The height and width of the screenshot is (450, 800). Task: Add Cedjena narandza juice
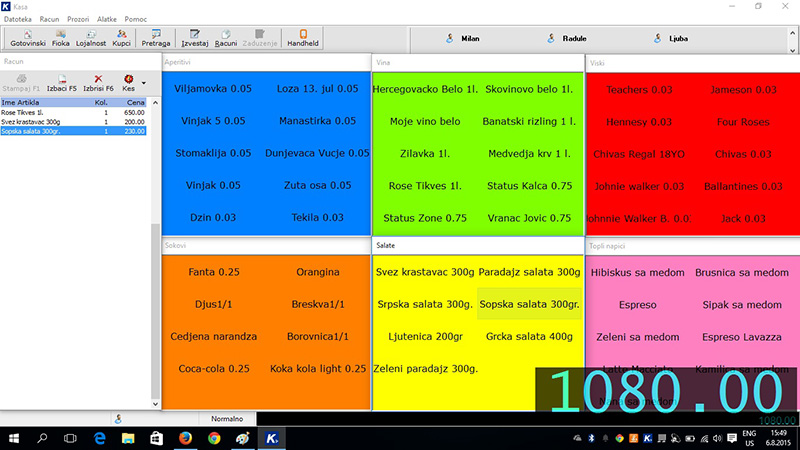point(214,336)
